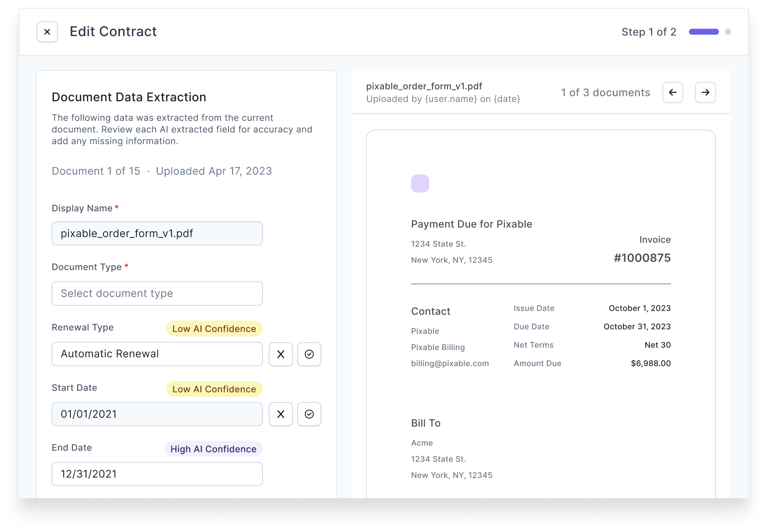The image size is (768, 532).
Task: Click the 'Document Data Extraction' heading
Action: click(x=129, y=97)
